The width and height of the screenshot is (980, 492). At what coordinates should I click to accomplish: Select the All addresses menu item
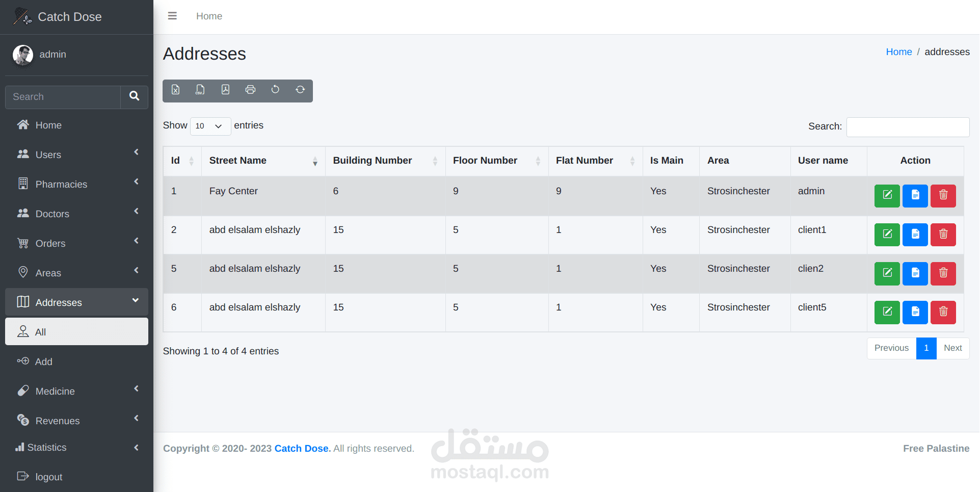[x=76, y=332]
